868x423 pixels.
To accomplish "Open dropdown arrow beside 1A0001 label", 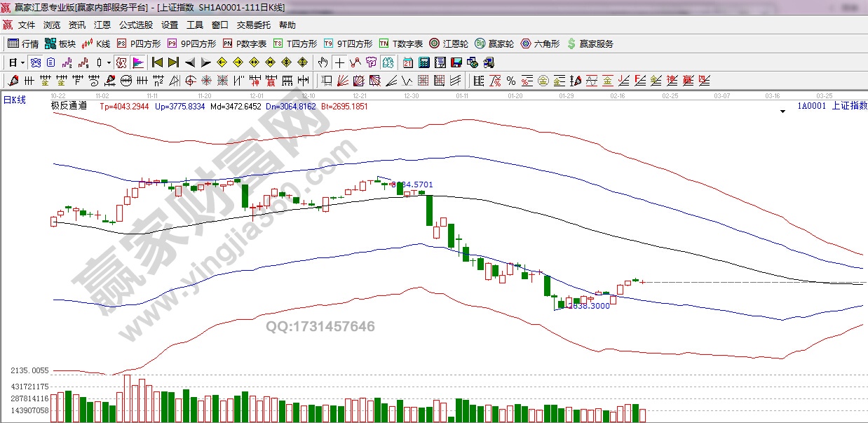I will 782,111.
